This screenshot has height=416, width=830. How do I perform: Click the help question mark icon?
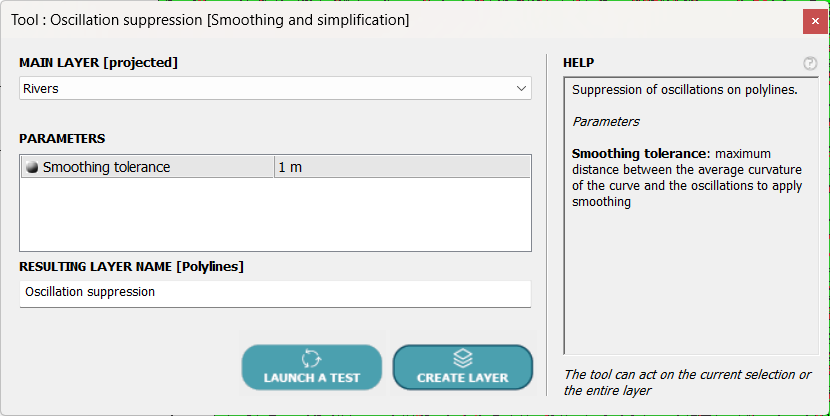coord(810,63)
